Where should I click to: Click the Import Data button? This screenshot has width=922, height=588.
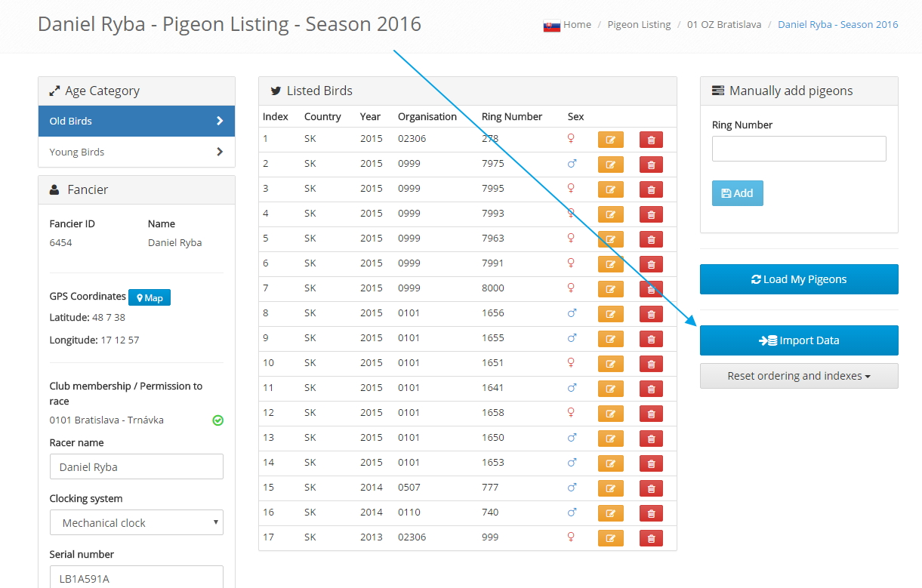coord(799,340)
